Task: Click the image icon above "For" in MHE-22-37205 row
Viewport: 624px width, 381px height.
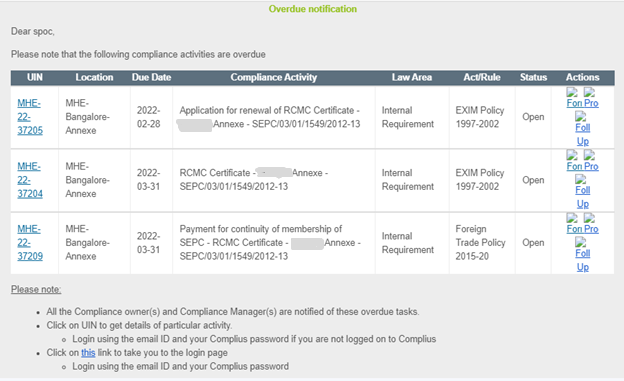Action: coord(572,93)
